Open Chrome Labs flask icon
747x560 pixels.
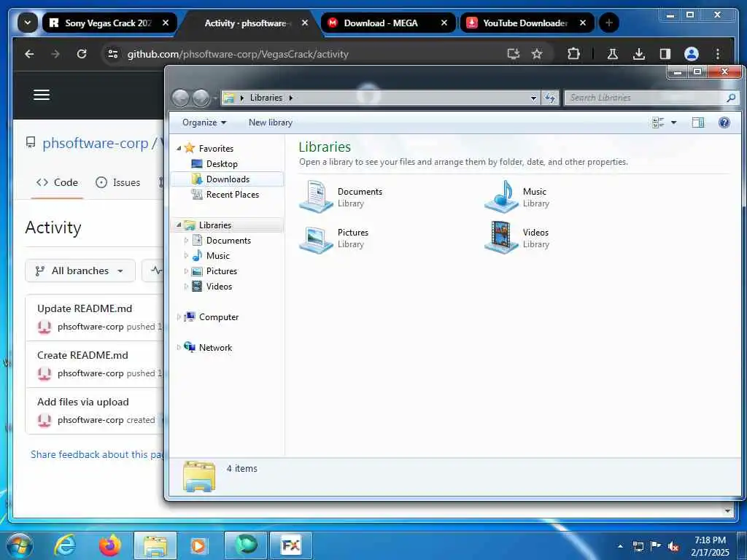point(613,54)
